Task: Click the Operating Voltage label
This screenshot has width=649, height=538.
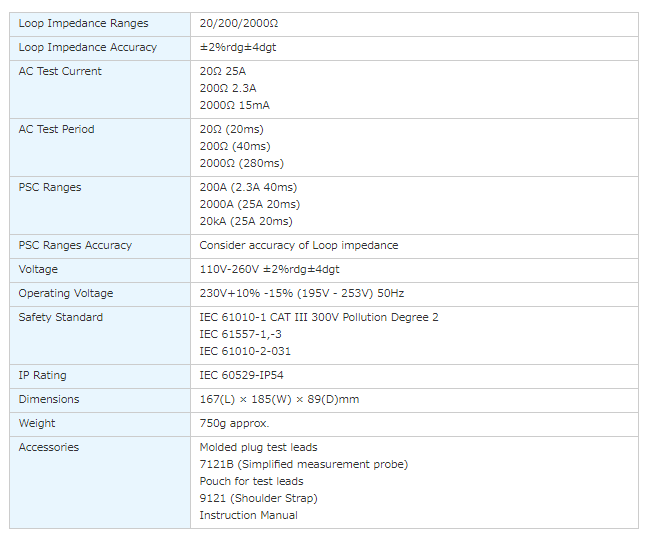Action: [66, 293]
